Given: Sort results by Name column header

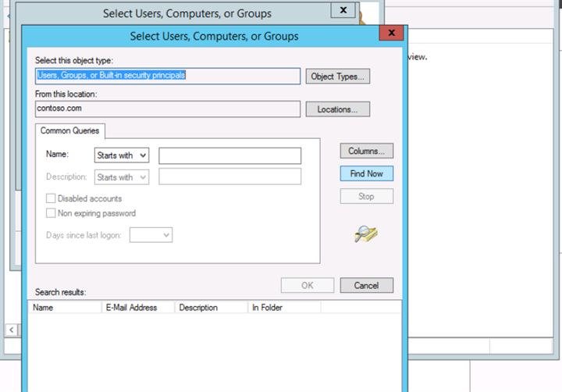Looking at the screenshot, I should pos(65,308).
